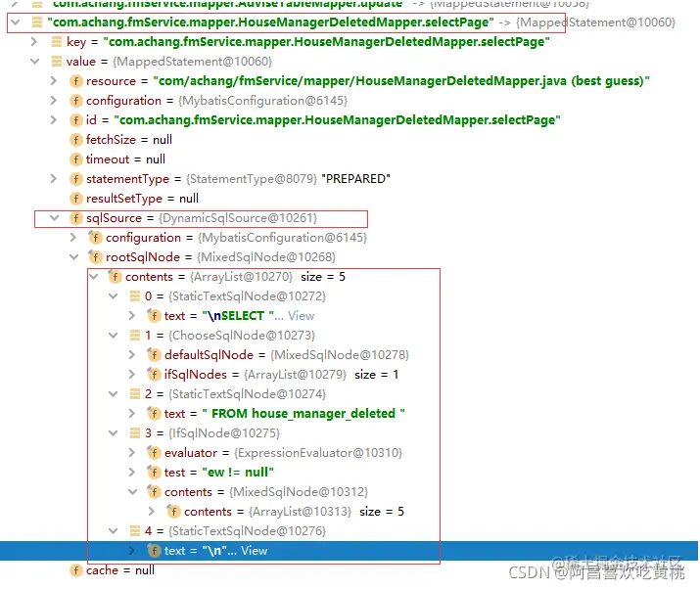Collapse element 0 StaticTextSqlNode@10272
The height and width of the screenshot is (589, 700).
[114, 296]
